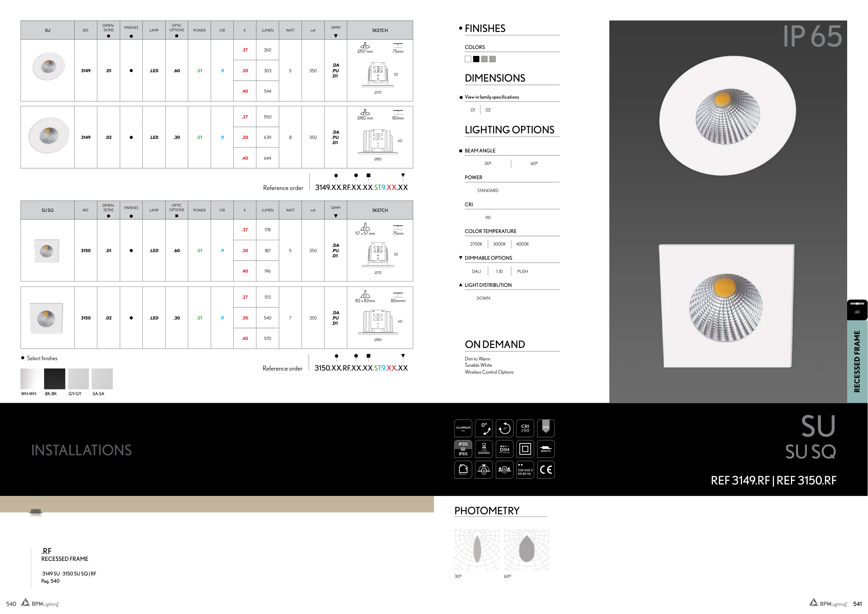Click the DIMM column header arrow in SU table
The image size is (868, 614).
[x=336, y=36]
